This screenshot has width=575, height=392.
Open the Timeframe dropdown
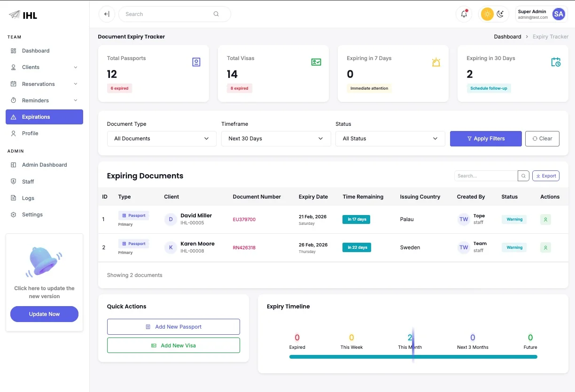[x=276, y=138]
